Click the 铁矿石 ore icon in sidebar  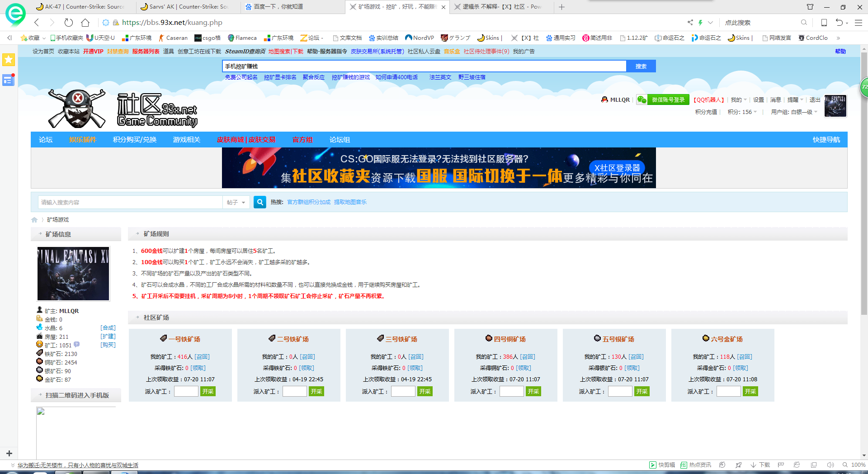[40, 353]
